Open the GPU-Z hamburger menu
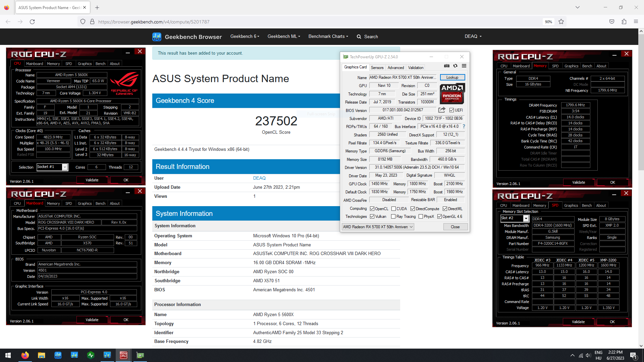Screen dimensions: 644x362 [x=464, y=66]
